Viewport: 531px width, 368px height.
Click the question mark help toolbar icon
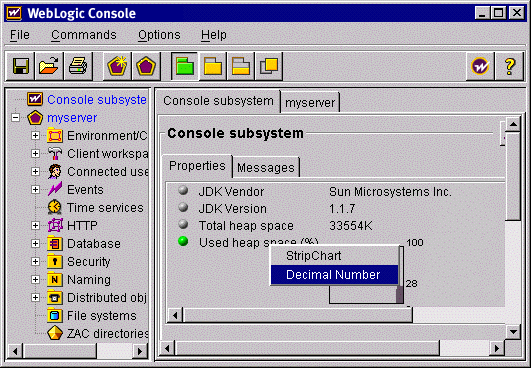[x=510, y=66]
